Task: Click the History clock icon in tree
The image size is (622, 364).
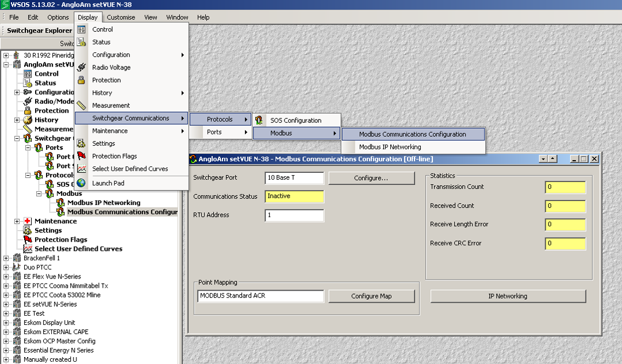Action: click(x=28, y=119)
